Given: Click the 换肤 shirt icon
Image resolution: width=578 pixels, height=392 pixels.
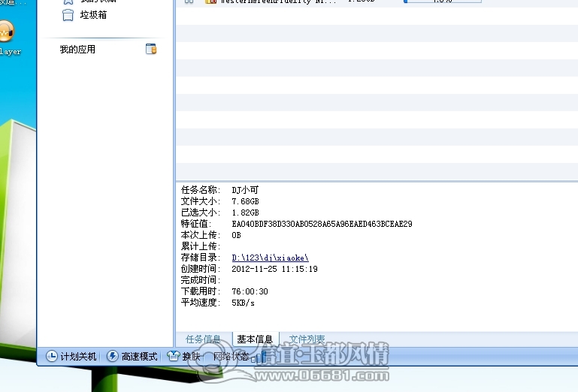Looking at the screenshot, I should tap(173, 356).
